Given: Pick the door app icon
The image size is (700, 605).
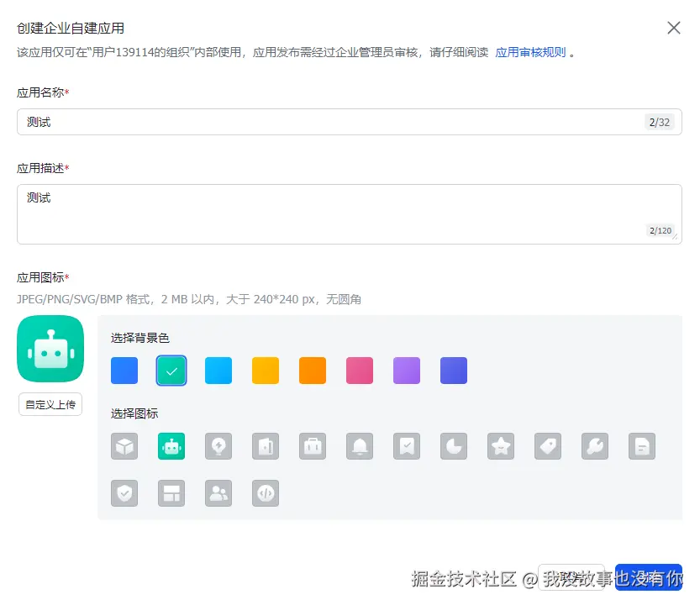Looking at the screenshot, I should [266, 446].
